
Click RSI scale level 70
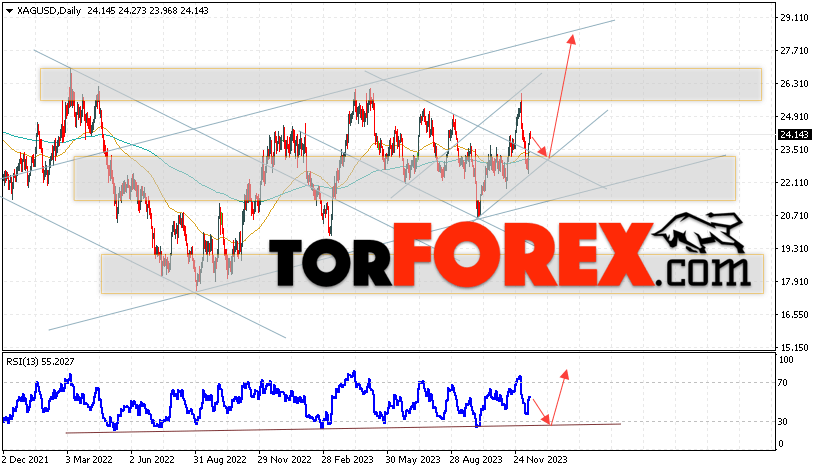(x=783, y=383)
